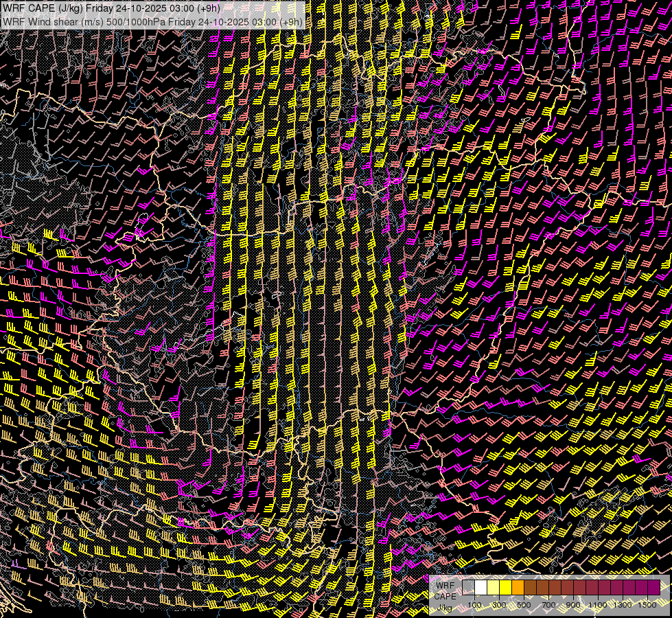Click the white CAPE legend swatch

coord(481,588)
